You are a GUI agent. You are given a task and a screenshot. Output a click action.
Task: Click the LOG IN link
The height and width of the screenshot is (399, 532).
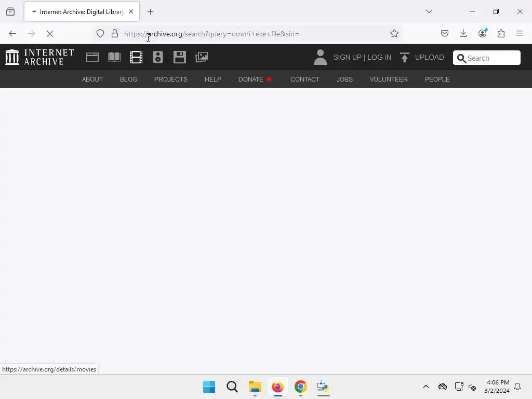[x=379, y=57]
